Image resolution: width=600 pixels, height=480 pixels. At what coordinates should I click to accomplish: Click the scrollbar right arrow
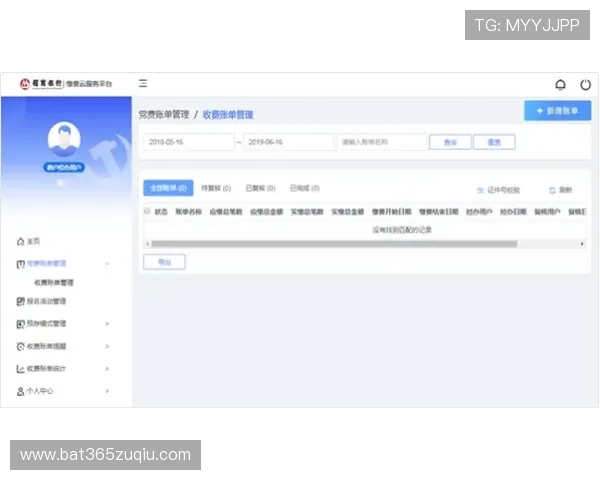[582, 244]
